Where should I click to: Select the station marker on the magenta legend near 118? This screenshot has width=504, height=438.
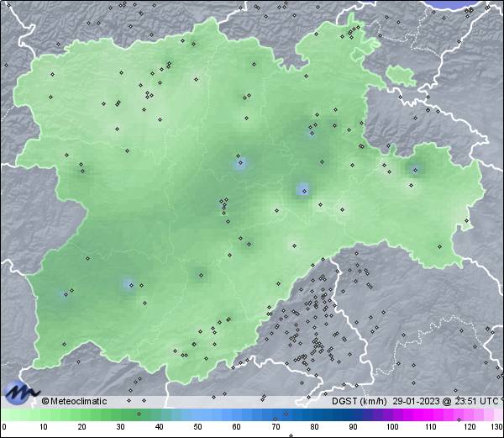tap(459, 420)
